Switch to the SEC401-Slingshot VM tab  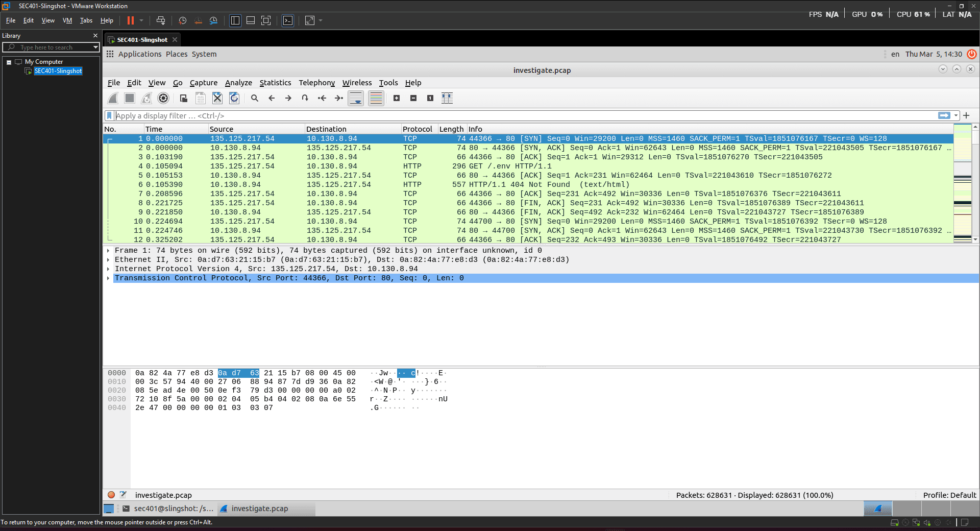coord(141,39)
